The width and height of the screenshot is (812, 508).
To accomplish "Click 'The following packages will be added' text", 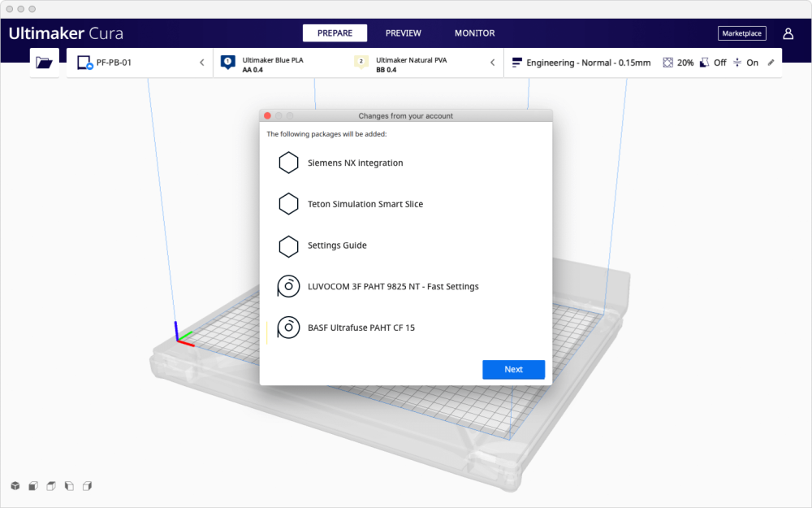I will coord(326,134).
